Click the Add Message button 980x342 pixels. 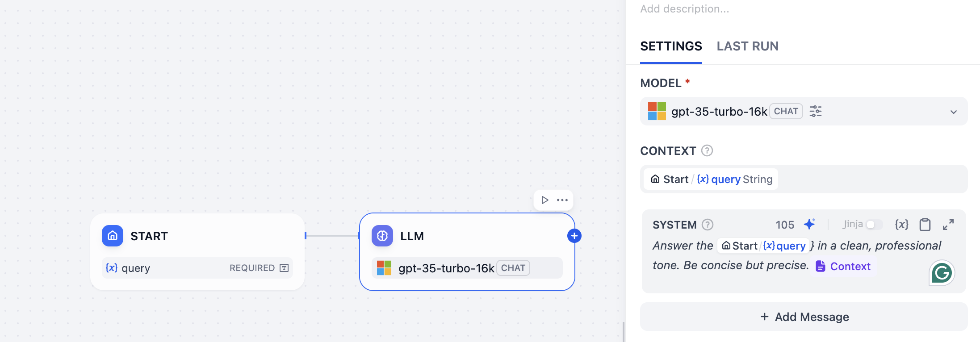[804, 317]
